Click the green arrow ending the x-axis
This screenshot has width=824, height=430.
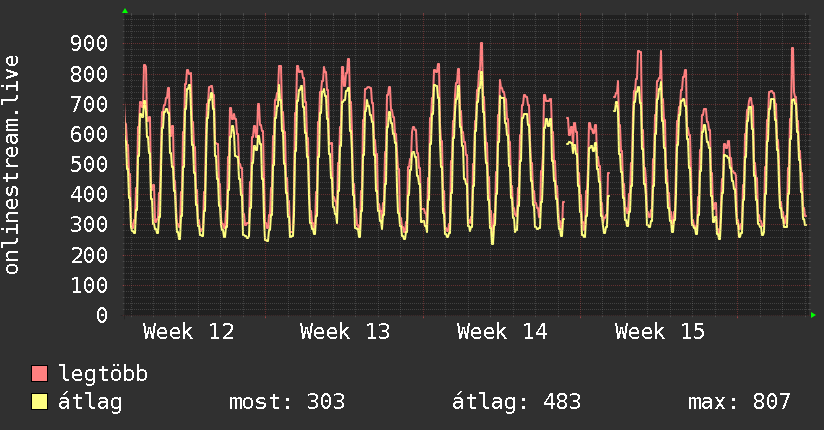(813, 315)
